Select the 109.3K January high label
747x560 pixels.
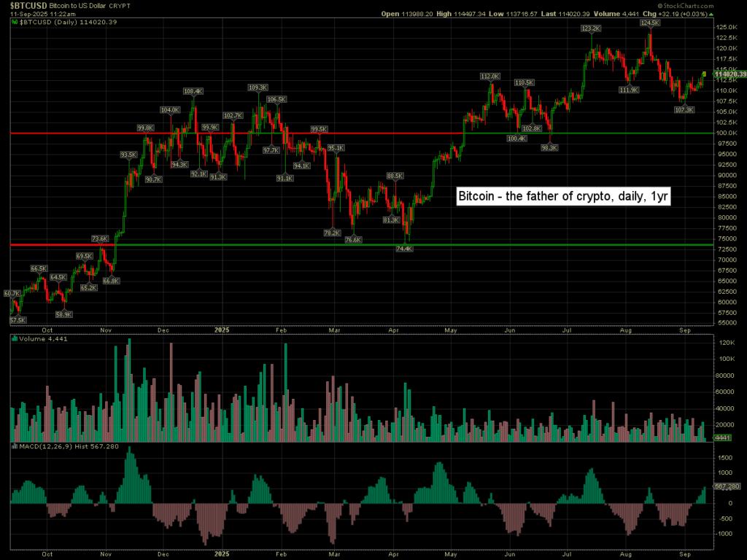click(258, 87)
